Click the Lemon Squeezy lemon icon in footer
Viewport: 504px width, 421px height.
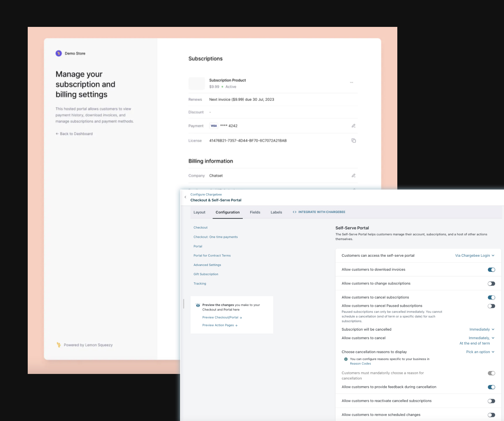[x=59, y=345]
